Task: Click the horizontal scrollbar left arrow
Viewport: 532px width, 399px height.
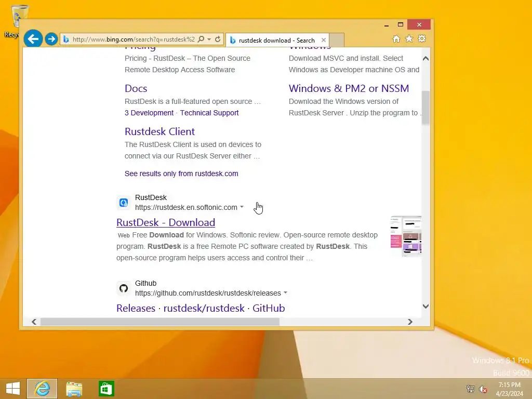Action: tap(34, 322)
